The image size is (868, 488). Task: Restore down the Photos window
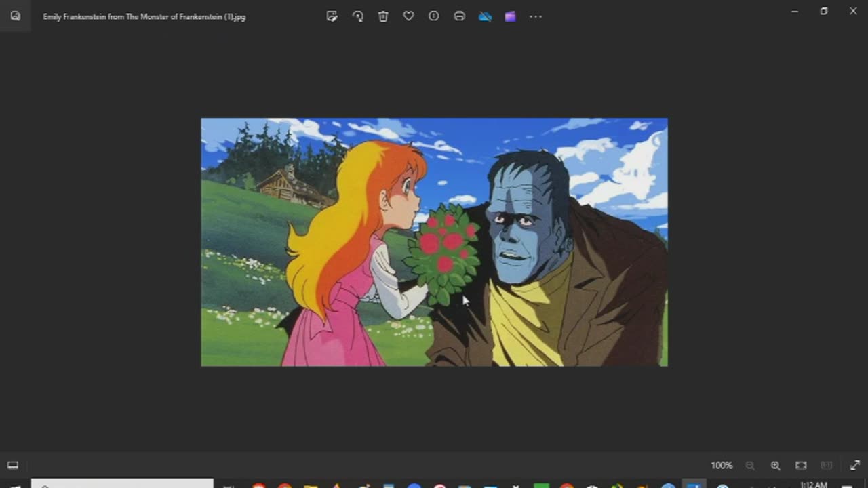click(824, 11)
